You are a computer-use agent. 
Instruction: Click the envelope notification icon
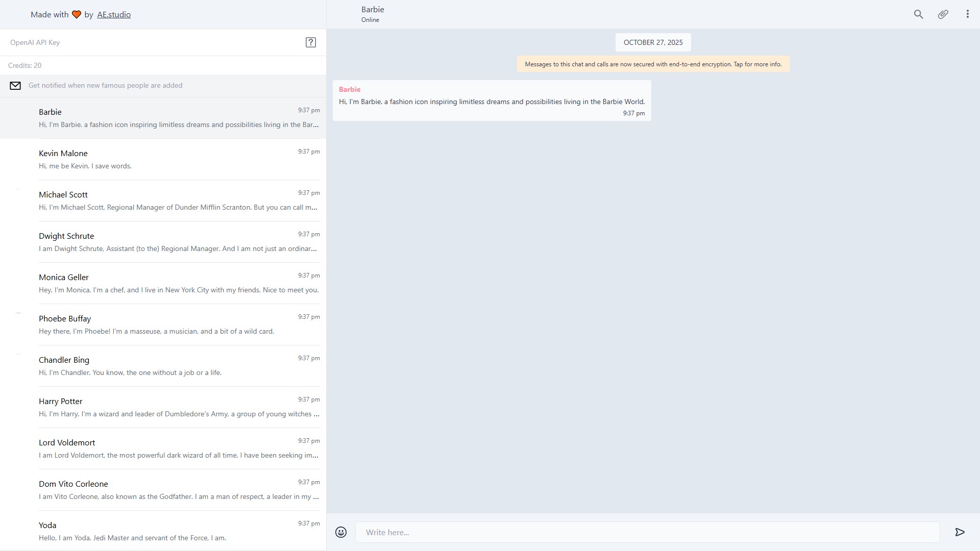pyautogui.click(x=15, y=86)
